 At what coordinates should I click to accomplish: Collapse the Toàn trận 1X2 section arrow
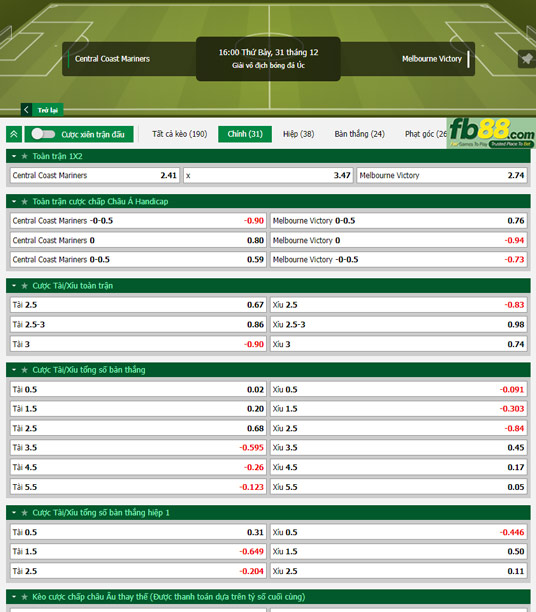click(14, 156)
